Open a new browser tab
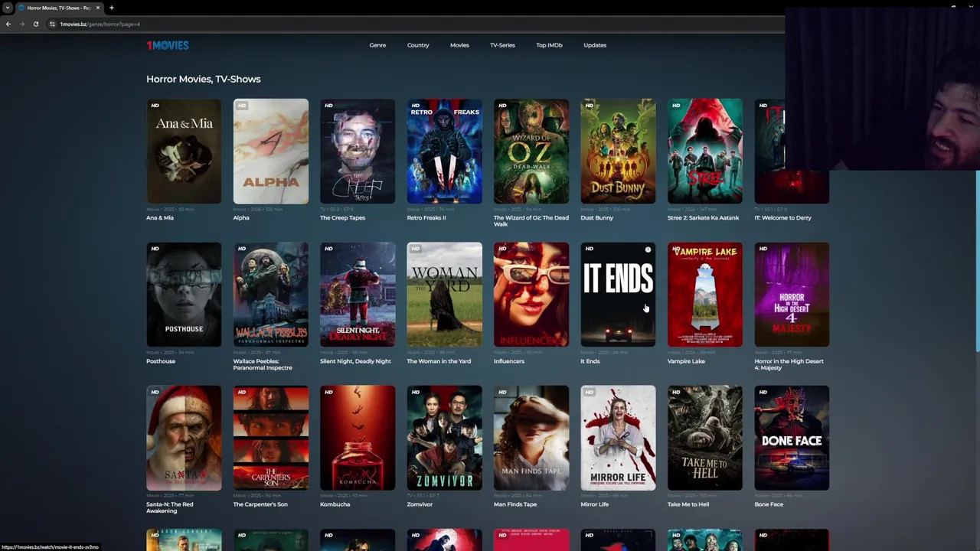 111,8
